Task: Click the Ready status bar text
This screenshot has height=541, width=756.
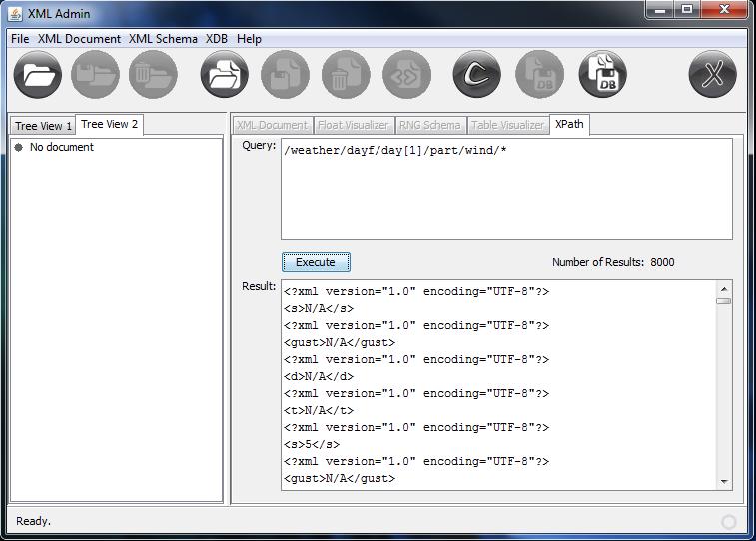Action: tap(33, 521)
